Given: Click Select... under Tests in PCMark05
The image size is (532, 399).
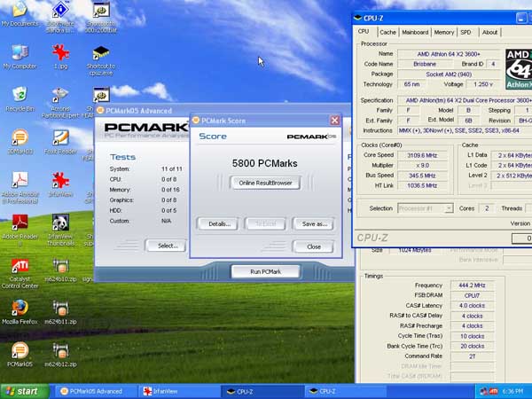Looking at the screenshot, I should [x=168, y=246].
